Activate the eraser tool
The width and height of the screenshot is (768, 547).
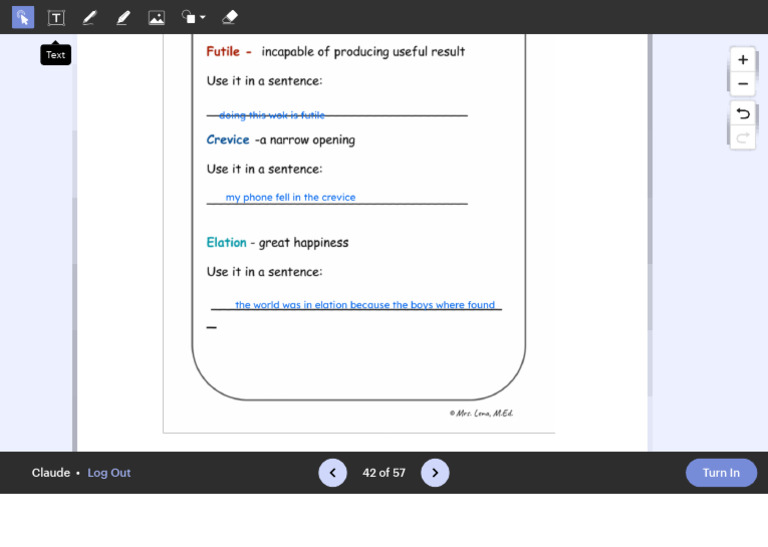(229, 17)
